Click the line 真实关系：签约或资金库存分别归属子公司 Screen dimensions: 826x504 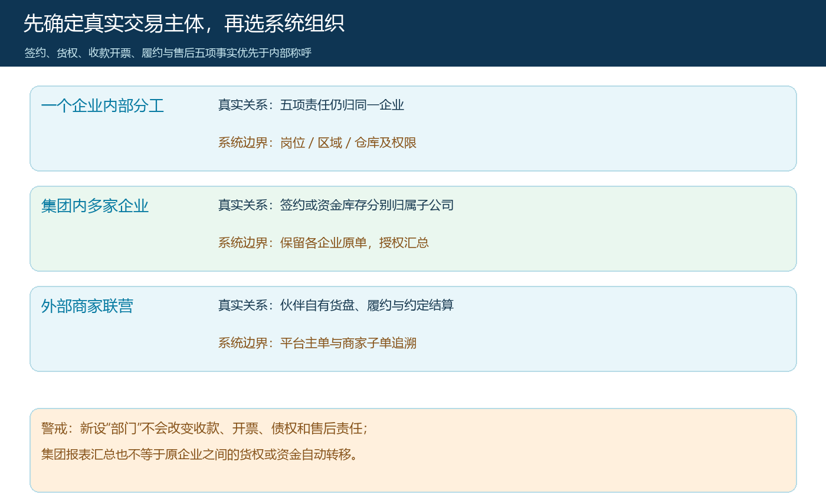[336, 206]
